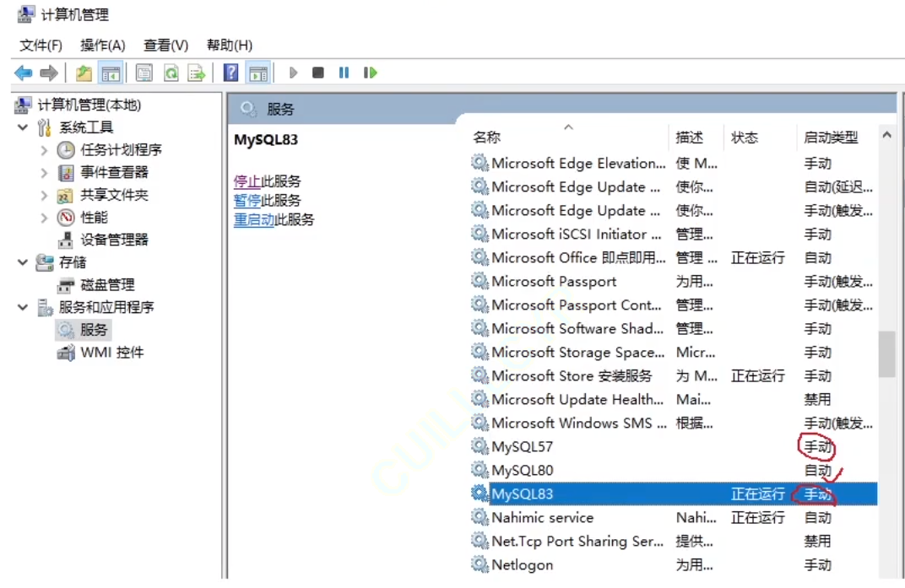The image size is (905, 588).
Task: Open the Properties toolbar icon
Action: (x=144, y=73)
